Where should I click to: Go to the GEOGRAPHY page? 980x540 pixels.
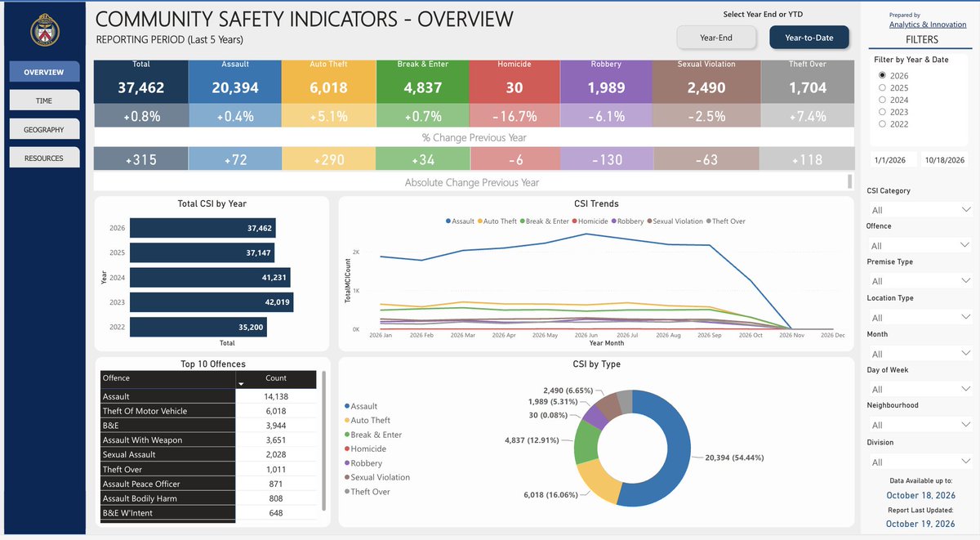[44, 129]
